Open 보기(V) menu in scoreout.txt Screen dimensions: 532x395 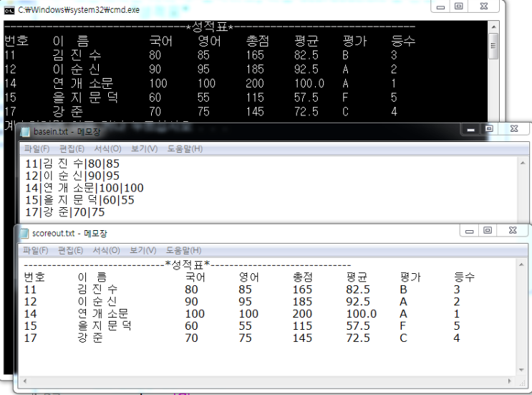pos(142,250)
